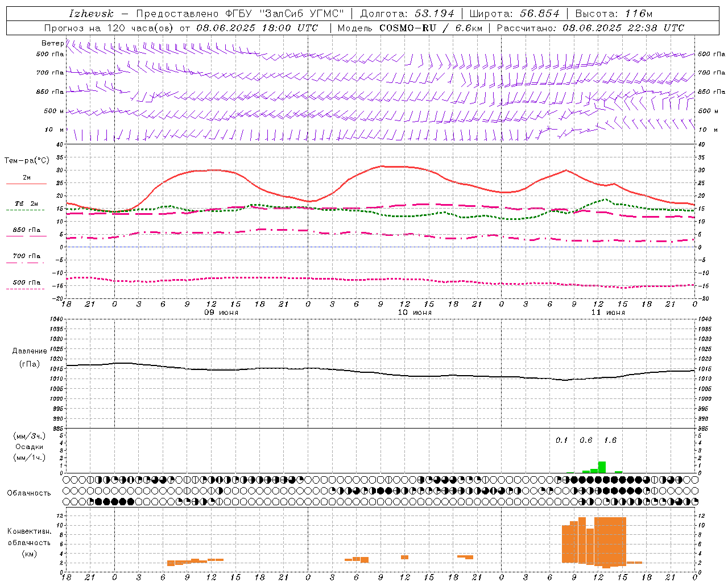This screenshot has height=582, width=728.
Task: Click '700 гПа' entry in temperature legend
Action: [27, 256]
